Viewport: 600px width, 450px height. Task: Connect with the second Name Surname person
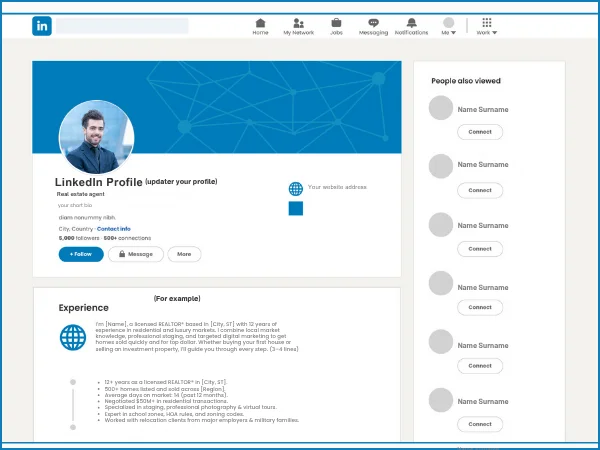[x=480, y=191]
